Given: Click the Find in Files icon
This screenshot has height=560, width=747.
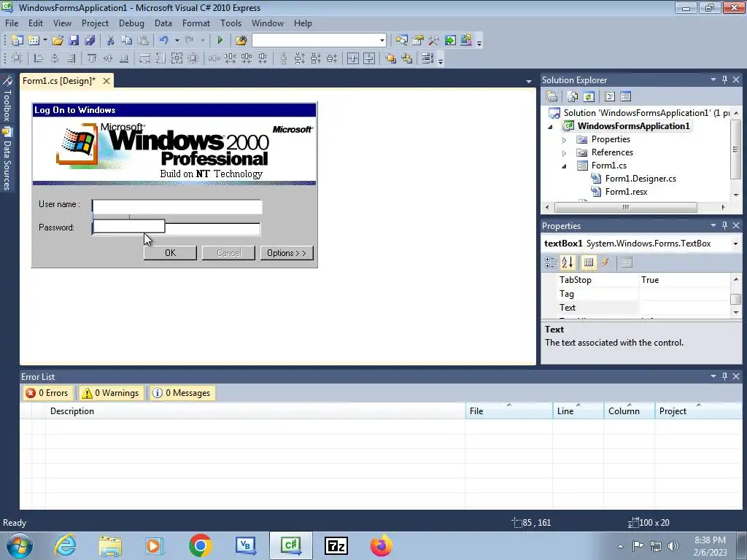Looking at the screenshot, I should 241,41.
